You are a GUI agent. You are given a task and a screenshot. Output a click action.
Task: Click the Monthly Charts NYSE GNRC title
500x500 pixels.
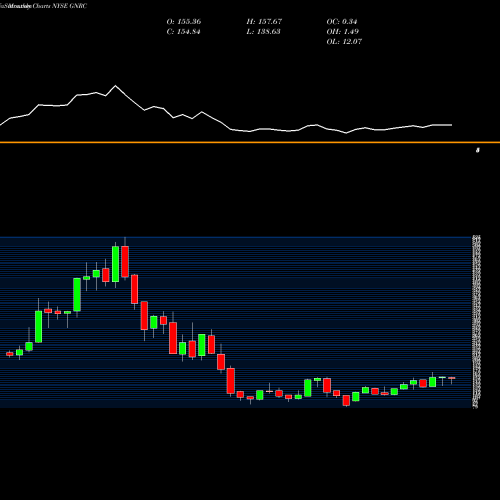point(43,6)
